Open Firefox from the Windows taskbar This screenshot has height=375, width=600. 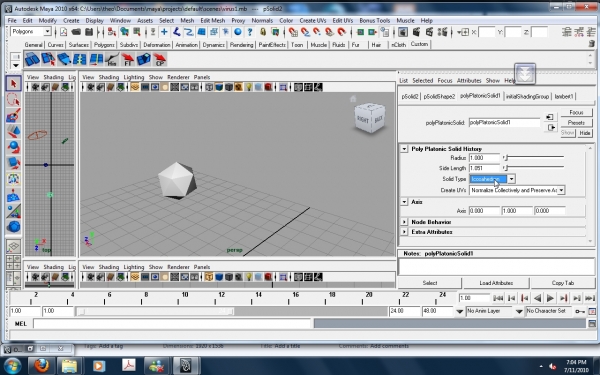tap(41, 365)
